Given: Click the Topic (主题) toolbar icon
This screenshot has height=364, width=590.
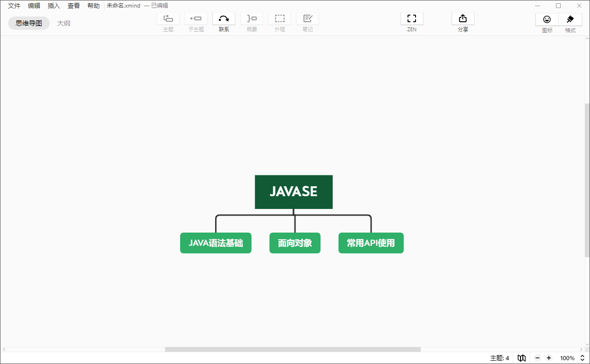Looking at the screenshot, I should 168,19.
